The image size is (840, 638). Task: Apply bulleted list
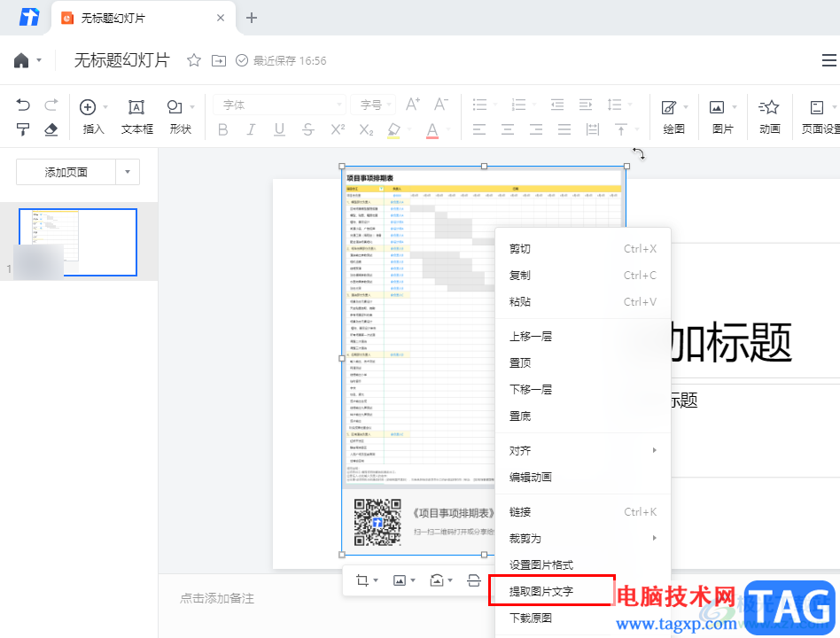(479, 105)
